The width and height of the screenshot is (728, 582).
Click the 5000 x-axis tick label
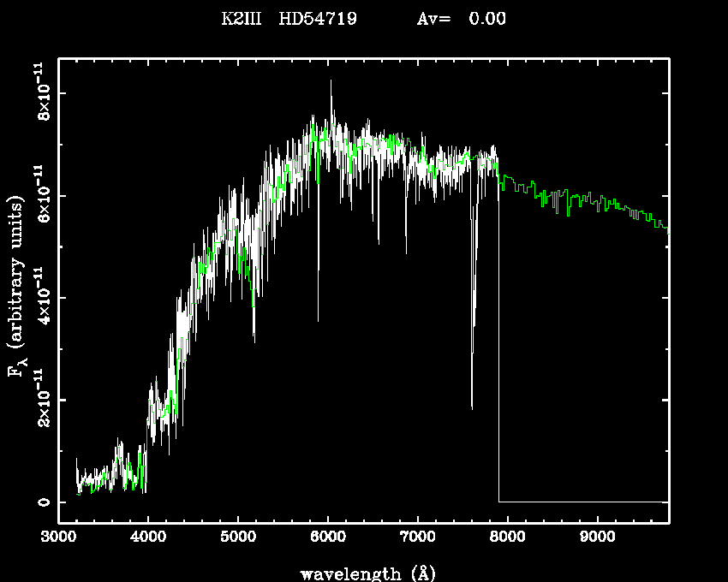tap(238, 538)
